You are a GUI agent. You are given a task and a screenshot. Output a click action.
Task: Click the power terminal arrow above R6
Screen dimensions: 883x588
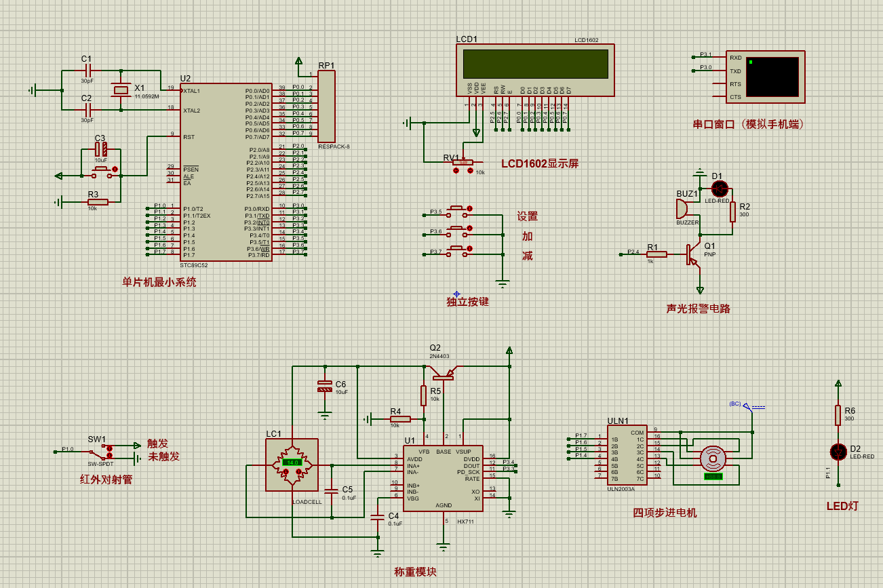838,384
